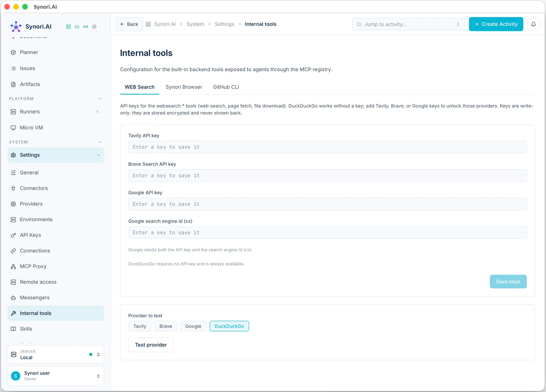Click the green cloud status icon
The image size is (546, 392).
click(77, 27)
